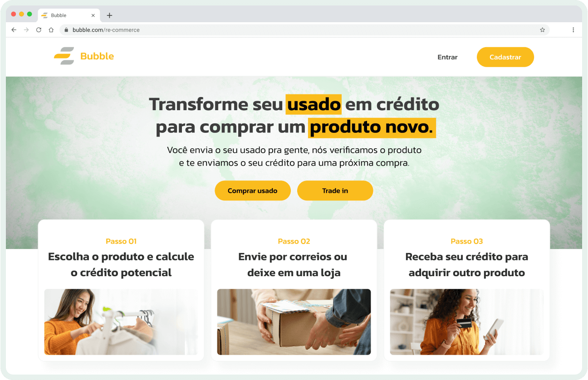Bookmark page with star icon
The image size is (588, 380).
(542, 30)
